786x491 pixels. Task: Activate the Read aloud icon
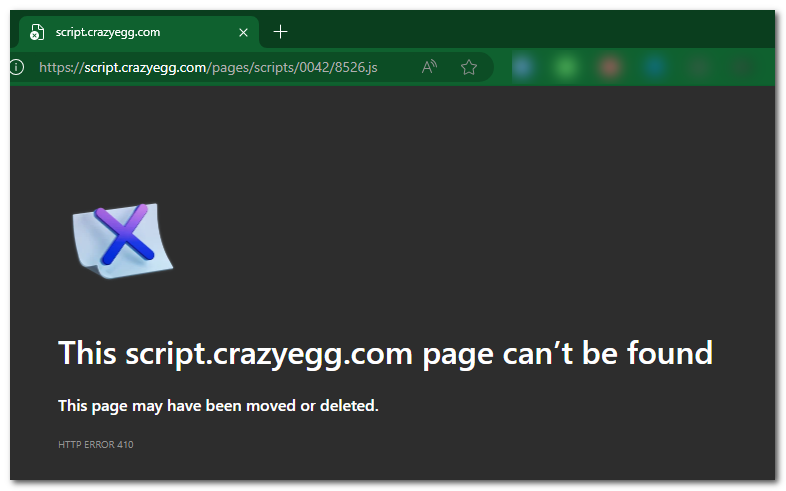429,67
